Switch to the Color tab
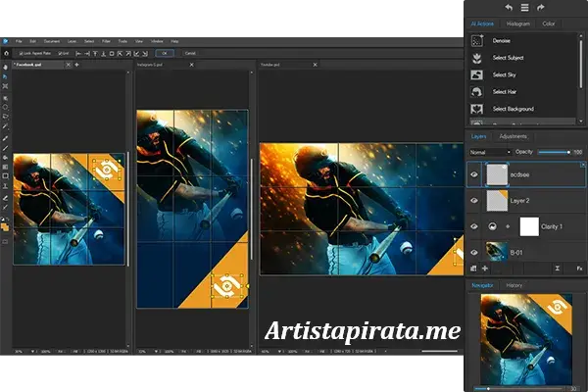588x392 pixels. (548, 24)
